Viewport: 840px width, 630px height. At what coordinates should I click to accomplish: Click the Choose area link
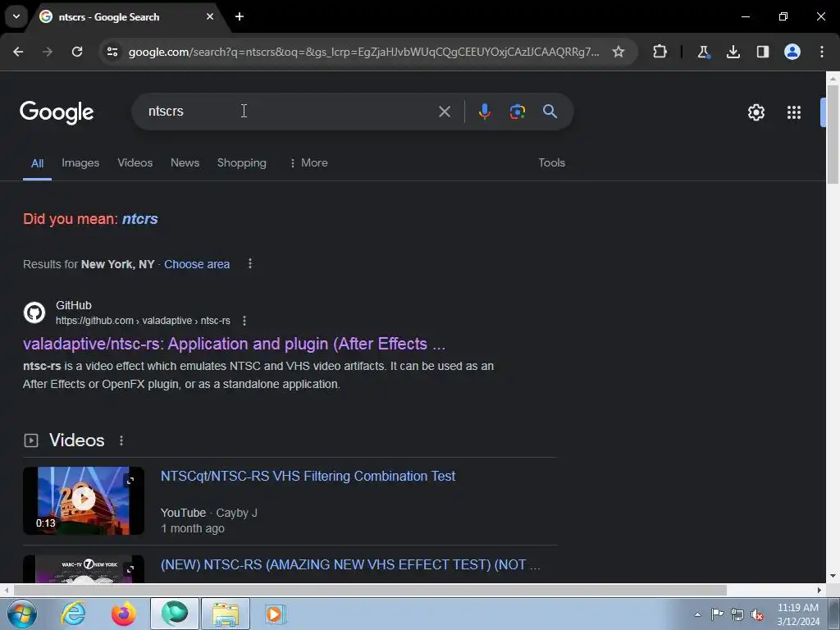point(197,264)
